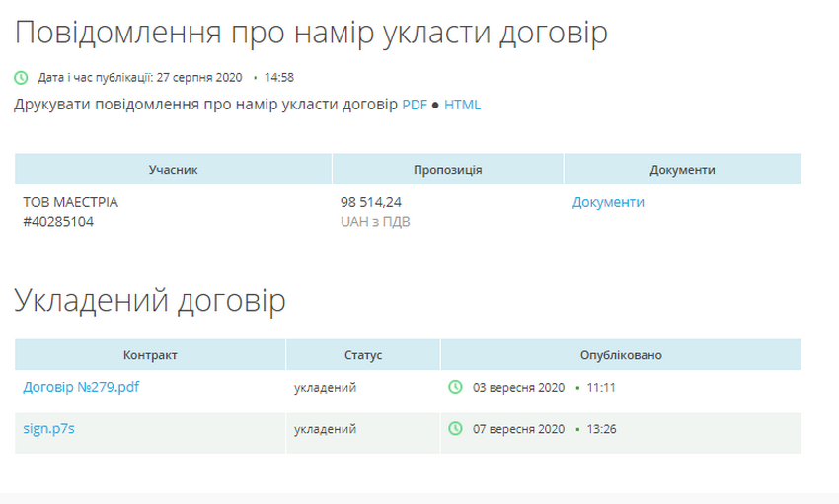Click the proposal amount 98 514,24
Screen dimensions: 839x504
coord(371,202)
